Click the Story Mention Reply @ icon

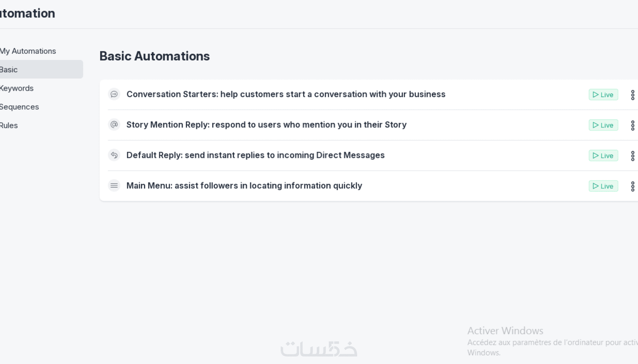coord(114,125)
